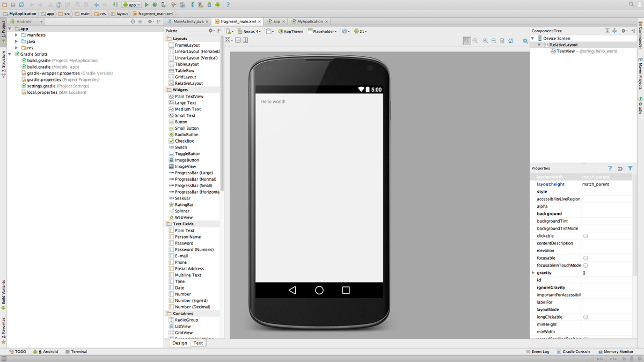The image size is (644, 362).
Task: Click the designer Refresh icon
Action: [511, 41]
